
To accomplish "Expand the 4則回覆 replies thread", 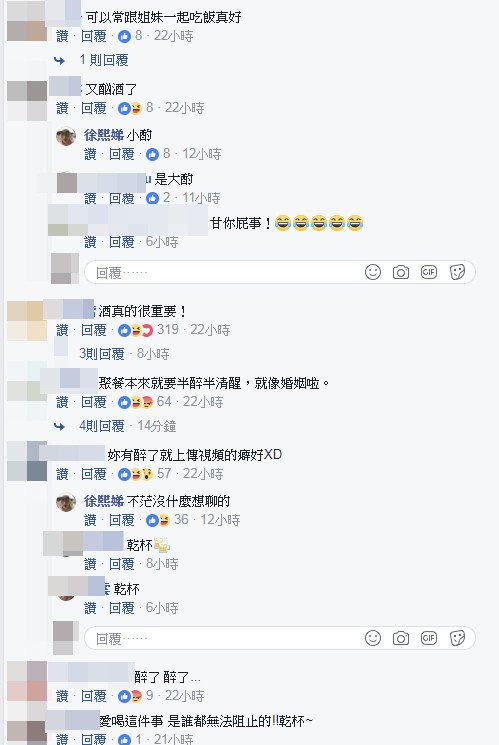I will tap(102, 426).
